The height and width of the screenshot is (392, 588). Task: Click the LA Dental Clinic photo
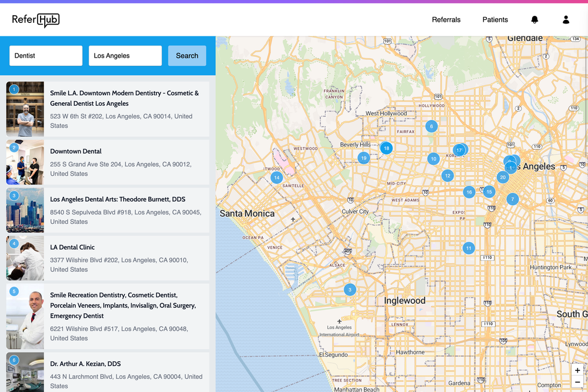point(25,258)
